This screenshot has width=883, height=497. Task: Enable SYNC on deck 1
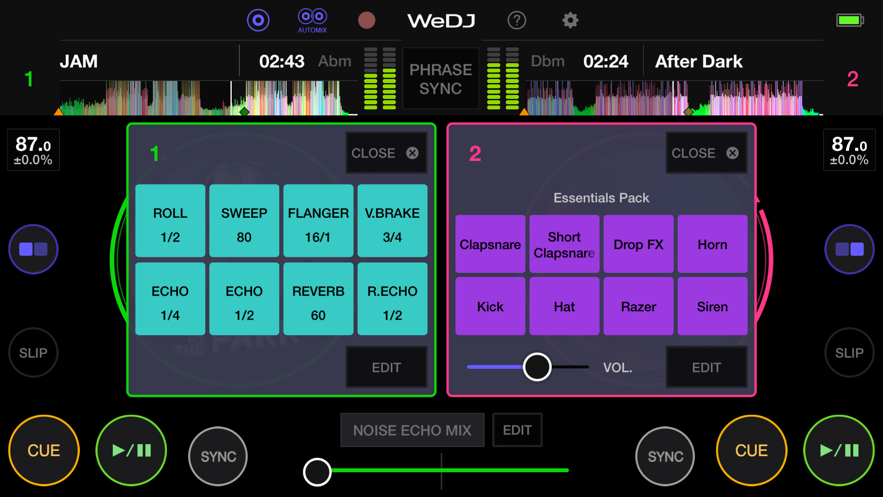click(218, 456)
